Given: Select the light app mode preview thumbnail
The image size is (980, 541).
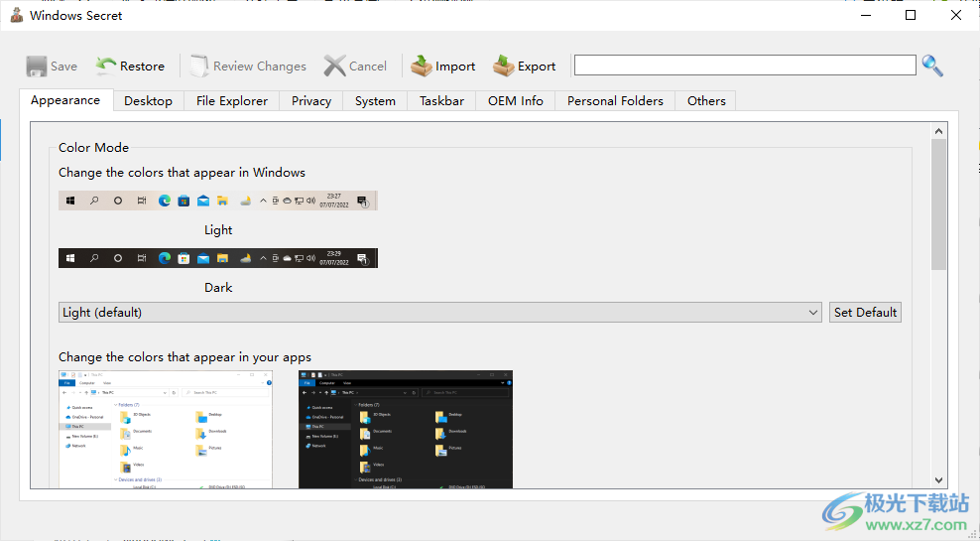Looking at the screenshot, I should pyautogui.click(x=166, y=429).
